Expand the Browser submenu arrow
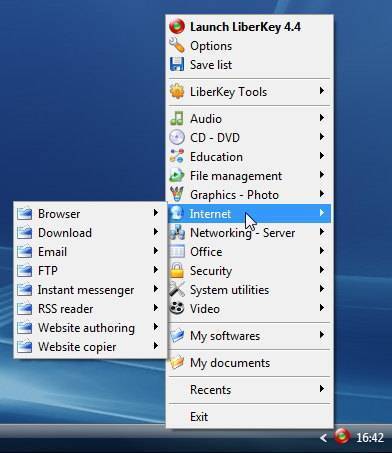Image resolution: width=392 pixels, height=453 pixels. tap(156, 213)
